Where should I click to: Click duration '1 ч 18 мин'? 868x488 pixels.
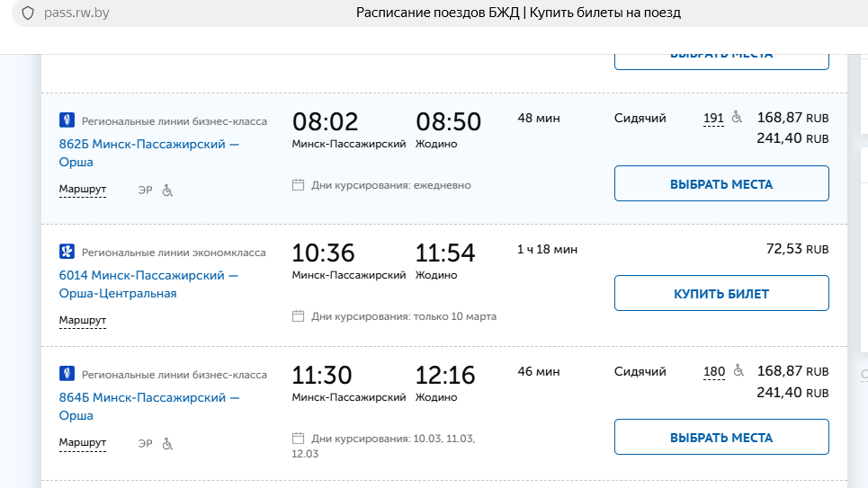click(548, 249)
